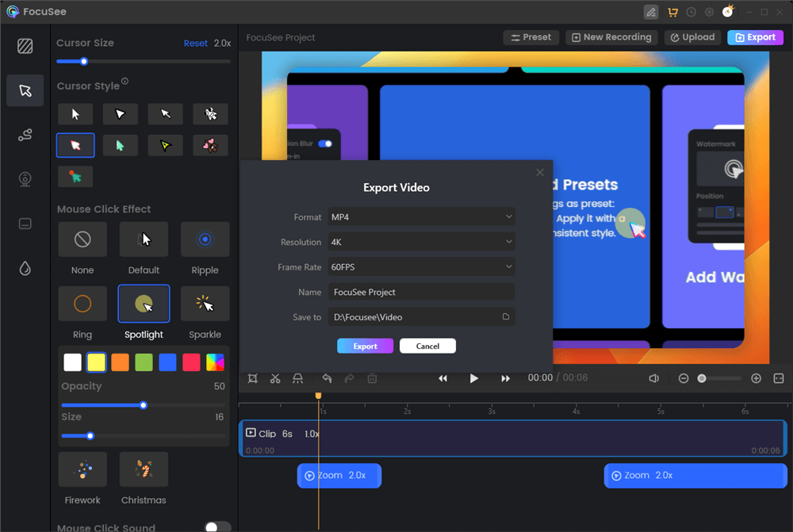Click the undo arrow
This screenshot has height=532, width=793.
[328, 378]
